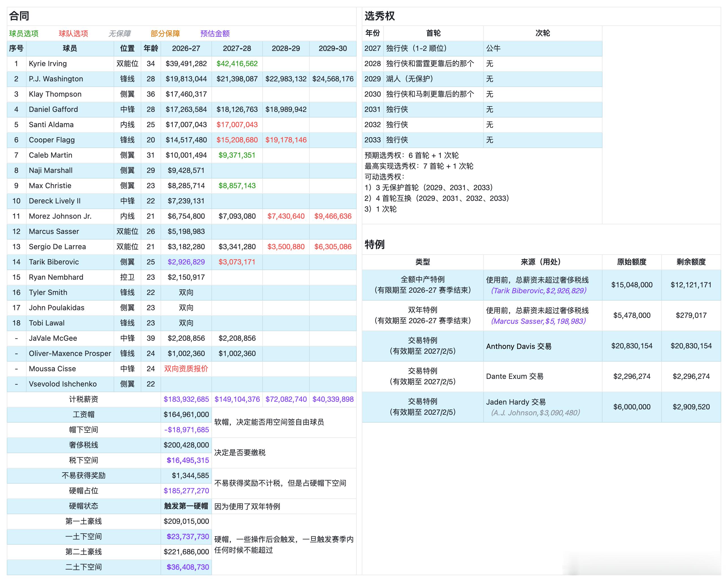Click the orange 部分保障 legend label

click(x=165, y=33)
